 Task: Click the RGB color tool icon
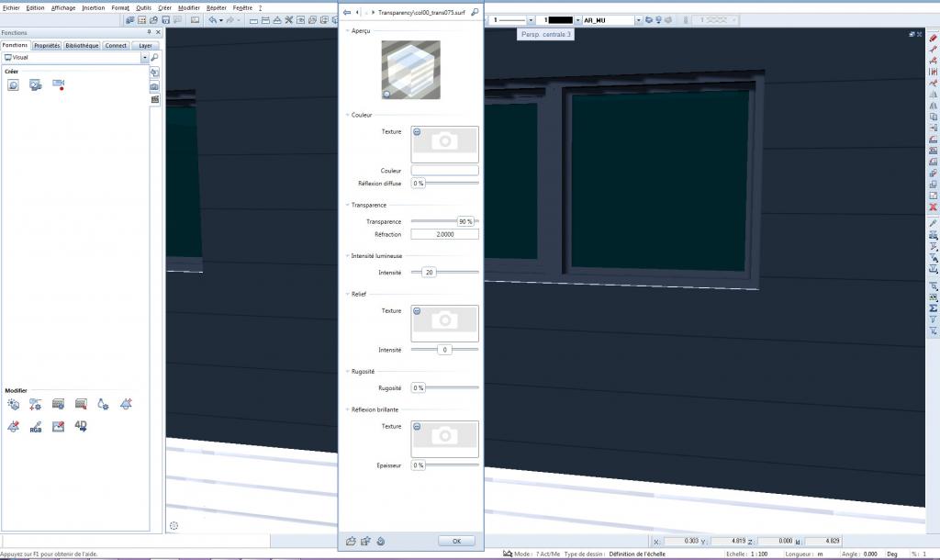point(36,427)
